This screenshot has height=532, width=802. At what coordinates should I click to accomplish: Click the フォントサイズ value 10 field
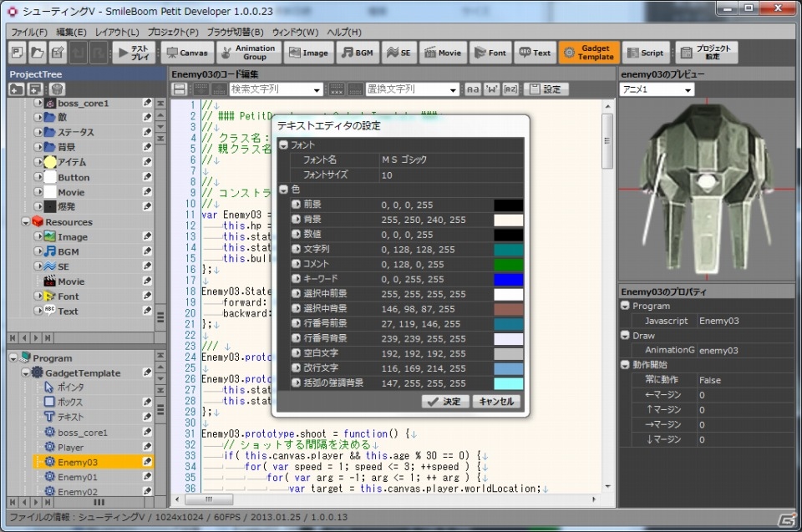[x=451, y=175]
